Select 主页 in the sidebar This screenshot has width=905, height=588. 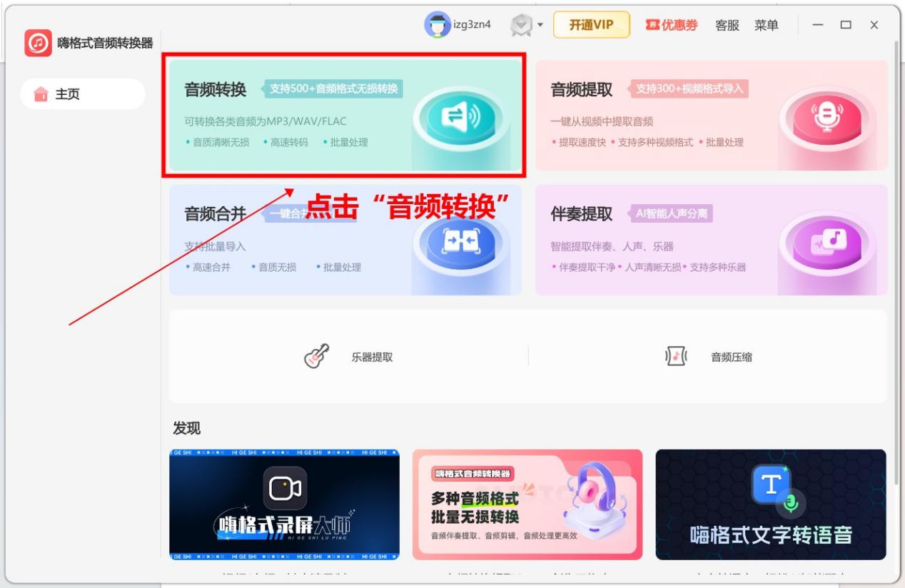[83, 94]
